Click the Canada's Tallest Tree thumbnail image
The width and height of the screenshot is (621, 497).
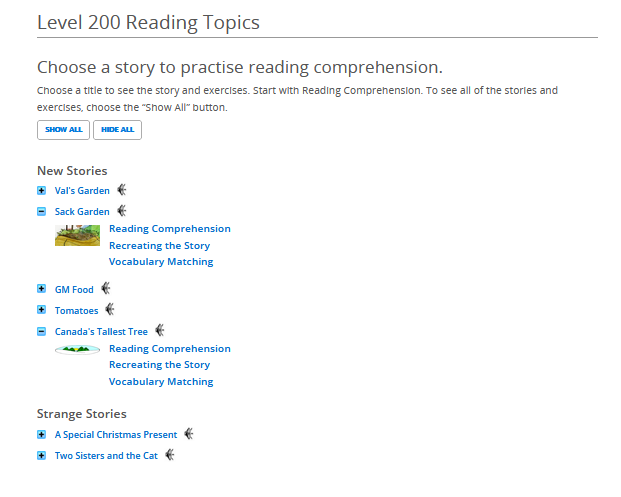pos(77,349)
